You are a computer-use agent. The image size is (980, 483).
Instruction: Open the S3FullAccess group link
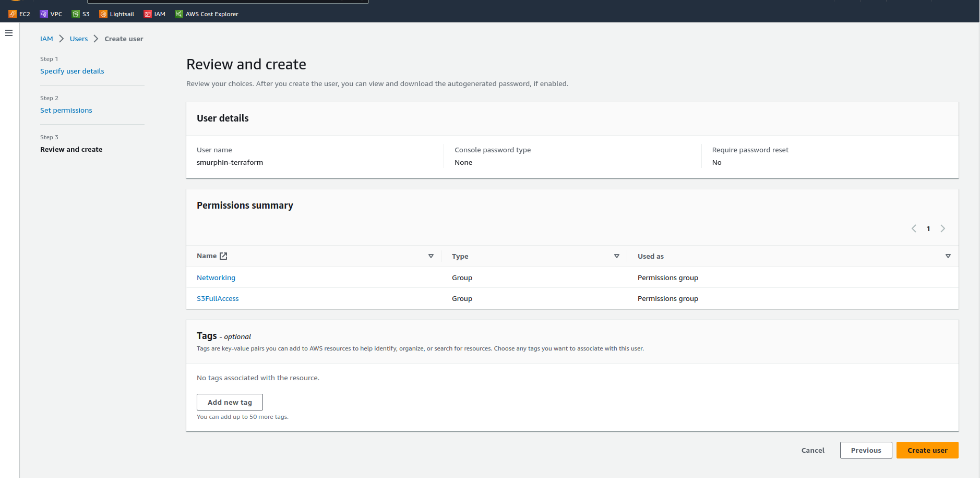(218, 298)
